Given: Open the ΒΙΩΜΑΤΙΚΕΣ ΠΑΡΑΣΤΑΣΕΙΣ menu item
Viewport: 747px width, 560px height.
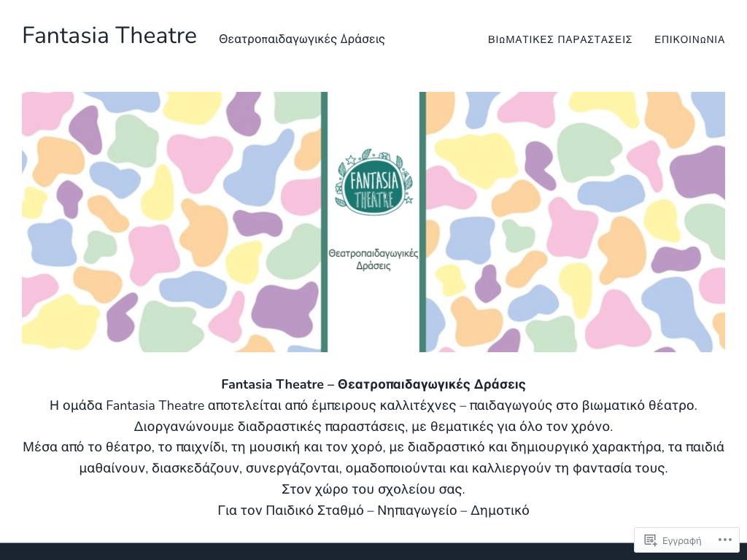Looking at the screenshot, I should (x=560, y=39).
